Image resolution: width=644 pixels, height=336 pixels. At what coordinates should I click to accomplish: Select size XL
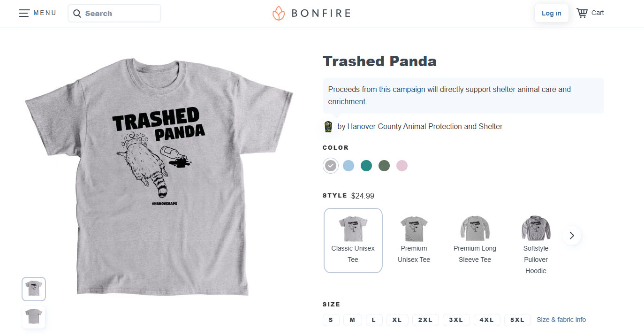click(397, 320)
